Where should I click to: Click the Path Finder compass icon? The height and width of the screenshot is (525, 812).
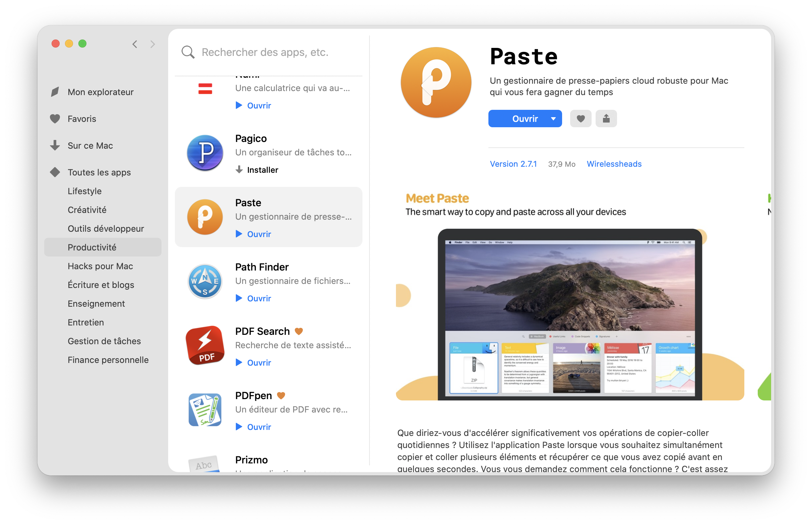[205, 281]
